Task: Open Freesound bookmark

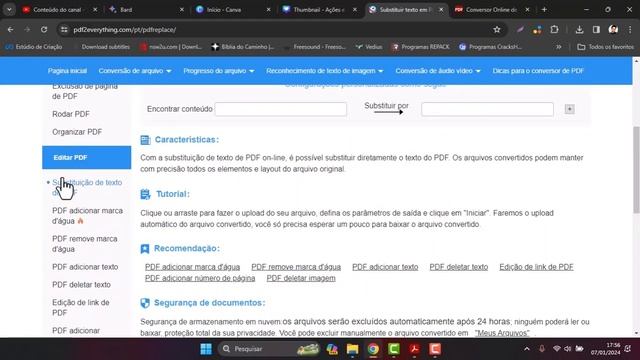Action: tap(315, 47)
